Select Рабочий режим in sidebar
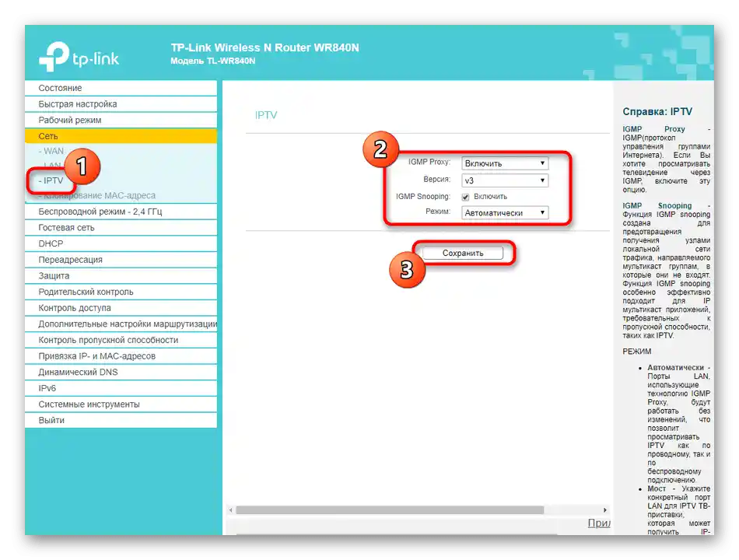739x560 pixels. click(121, 121)
